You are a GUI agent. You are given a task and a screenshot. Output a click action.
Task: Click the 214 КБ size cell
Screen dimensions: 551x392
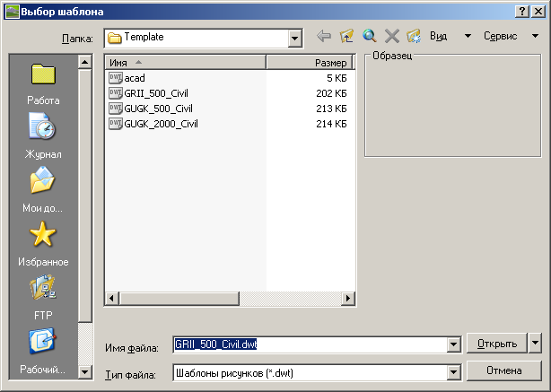[x=331, y=124]
